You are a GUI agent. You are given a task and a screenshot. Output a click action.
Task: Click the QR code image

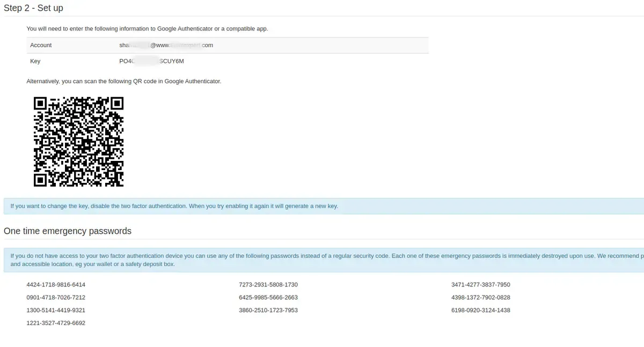click(x=78, y=142)
